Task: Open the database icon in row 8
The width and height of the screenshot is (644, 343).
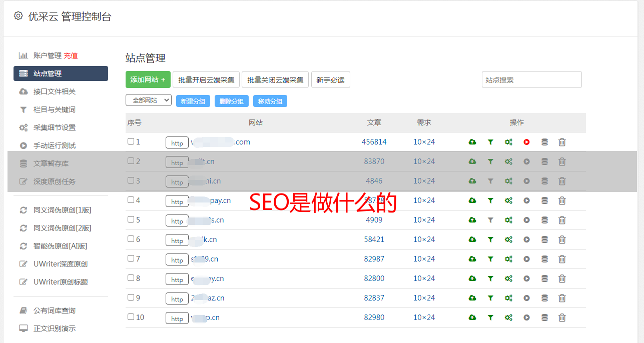Action: point(544,278)
